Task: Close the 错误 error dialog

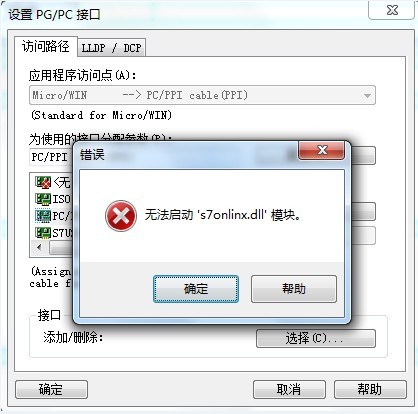Action: tap(321, 150)
